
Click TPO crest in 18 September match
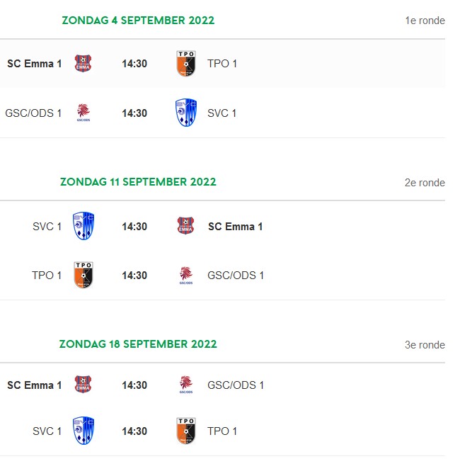tap(186, 431)
